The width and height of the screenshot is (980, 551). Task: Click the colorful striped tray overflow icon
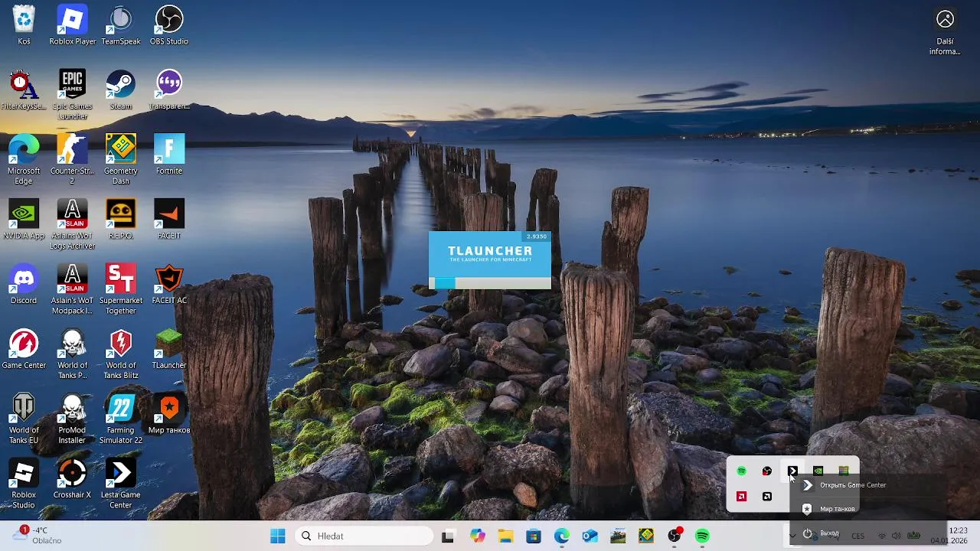point(843,471)
